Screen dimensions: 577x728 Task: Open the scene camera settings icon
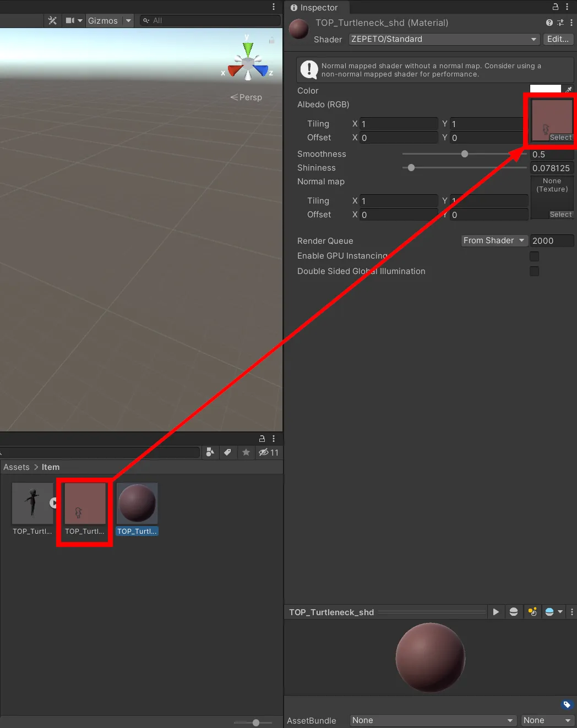coord(71,20)
